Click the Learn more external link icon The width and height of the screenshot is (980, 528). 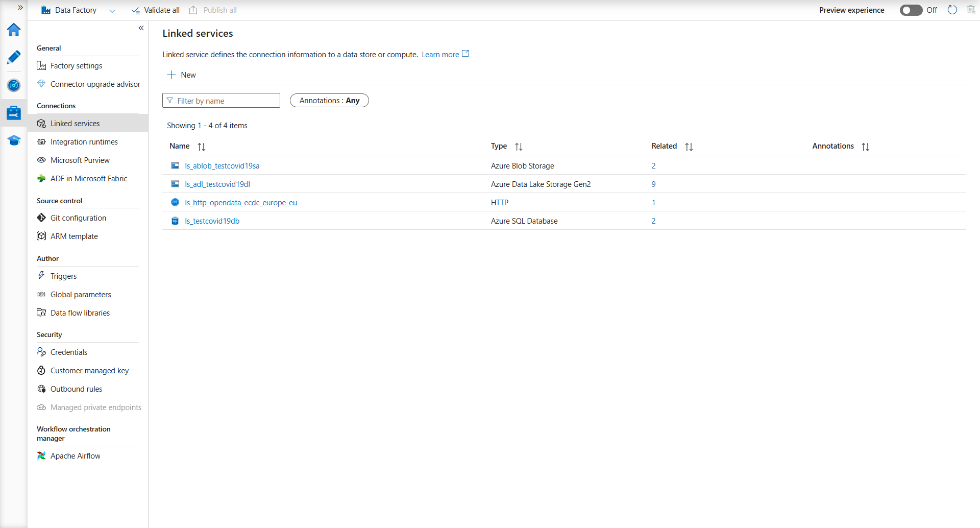point(465,54)
